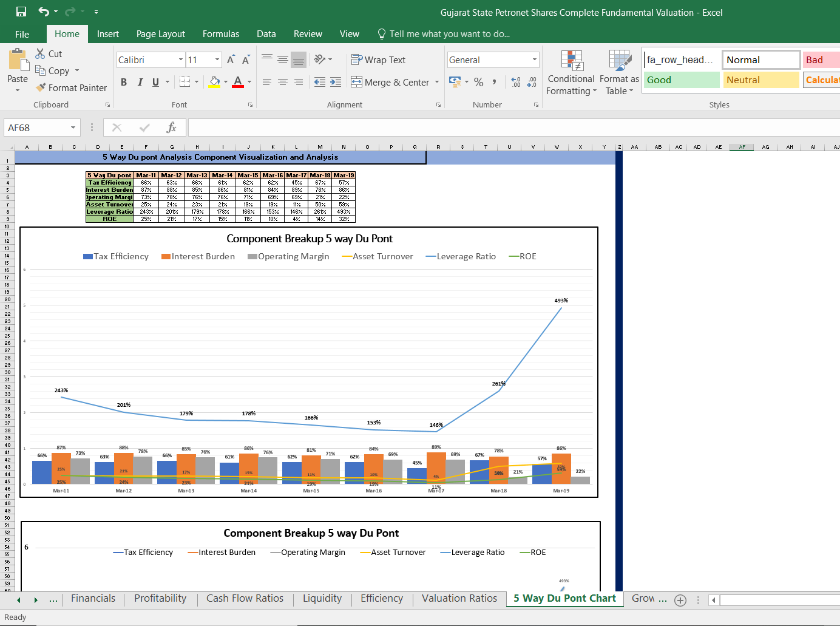Click the Increase Indent icon
Image resolution: width=840 pixels, height=626 pixels.
coord(336,82)
